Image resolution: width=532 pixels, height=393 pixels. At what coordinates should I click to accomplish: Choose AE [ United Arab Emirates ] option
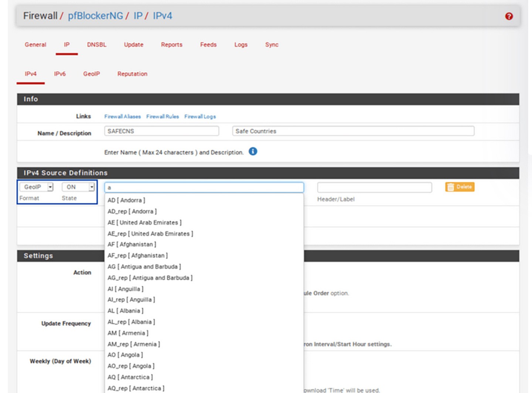point(144,223)
